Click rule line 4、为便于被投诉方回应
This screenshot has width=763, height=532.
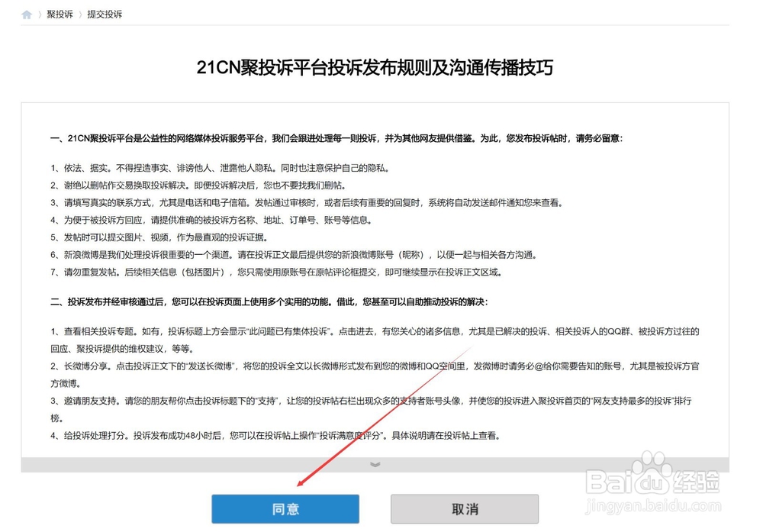[211, 221]
